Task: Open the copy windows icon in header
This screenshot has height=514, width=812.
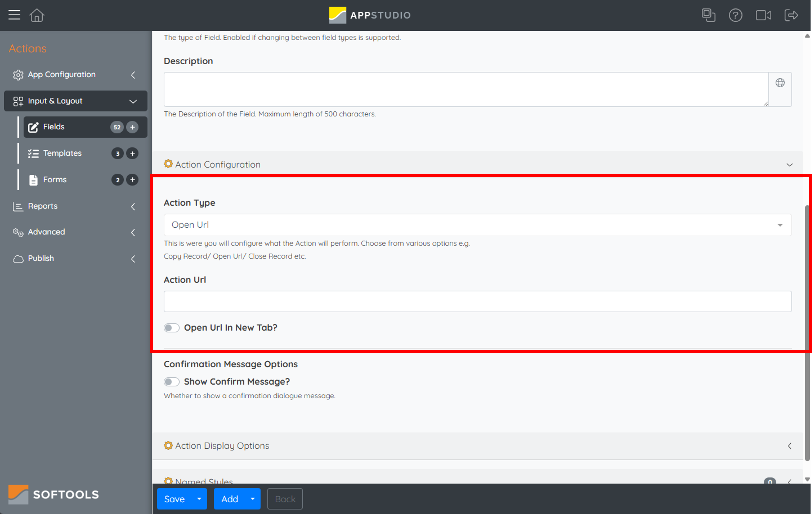Action: pos(708,15)
